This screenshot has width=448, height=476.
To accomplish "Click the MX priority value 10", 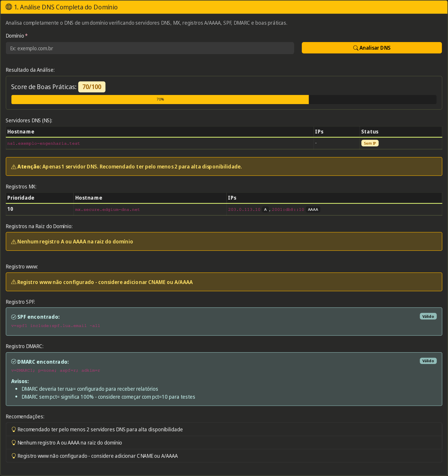I will click(10, 209).
